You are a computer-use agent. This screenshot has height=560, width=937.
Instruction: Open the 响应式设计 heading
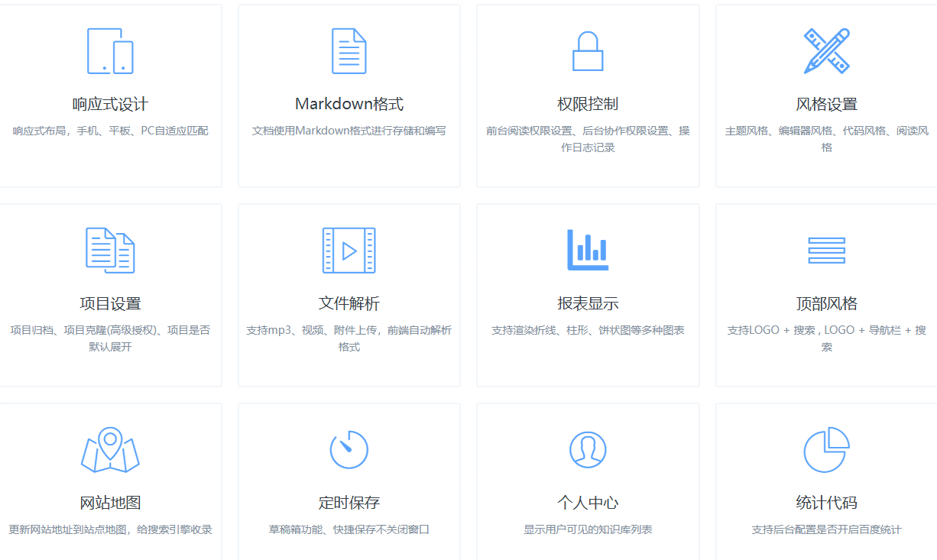pos(110,105)
